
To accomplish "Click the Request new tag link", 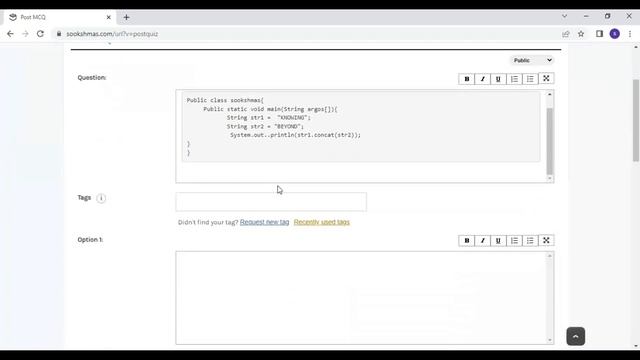I will point(264,222).
